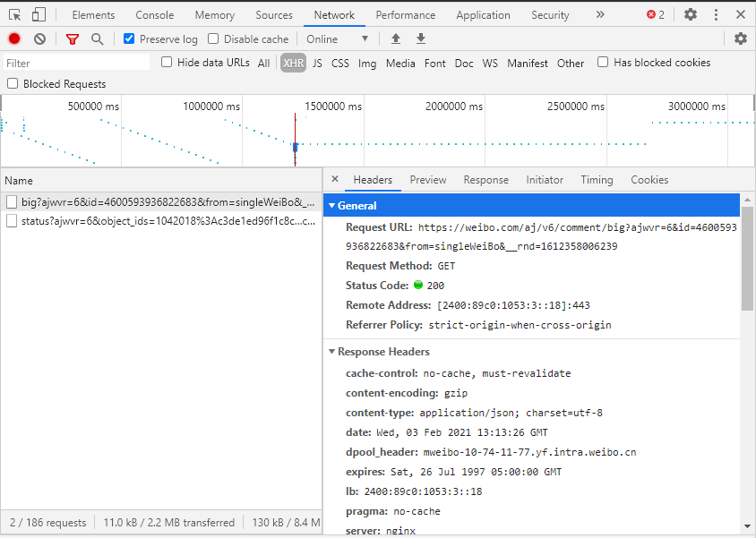This screenshot has height=538, width=756.
Task: Toggle the red filter funnel icon
Action: point(73,39)
